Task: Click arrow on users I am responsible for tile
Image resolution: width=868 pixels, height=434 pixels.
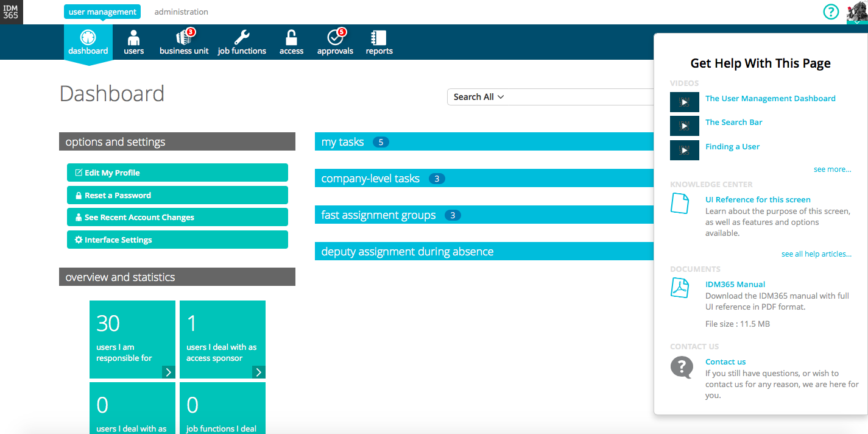Action: pos(169,372)
